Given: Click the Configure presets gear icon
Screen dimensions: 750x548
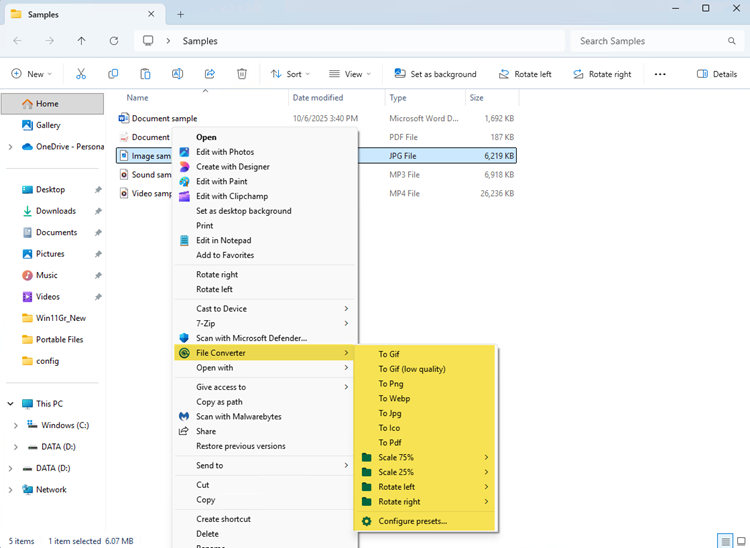Looking at the screenshot, I should click(367, 521).
